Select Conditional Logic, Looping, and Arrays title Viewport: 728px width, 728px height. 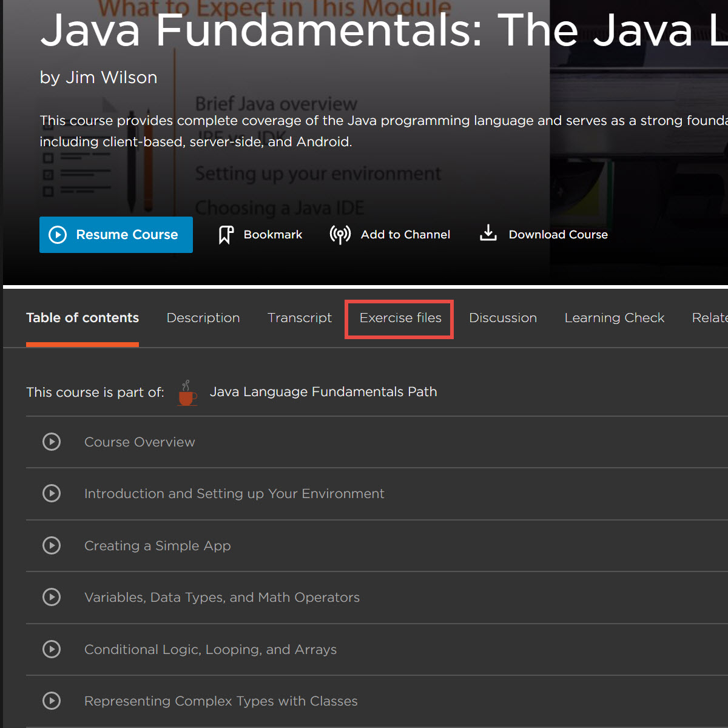[211, 650]
